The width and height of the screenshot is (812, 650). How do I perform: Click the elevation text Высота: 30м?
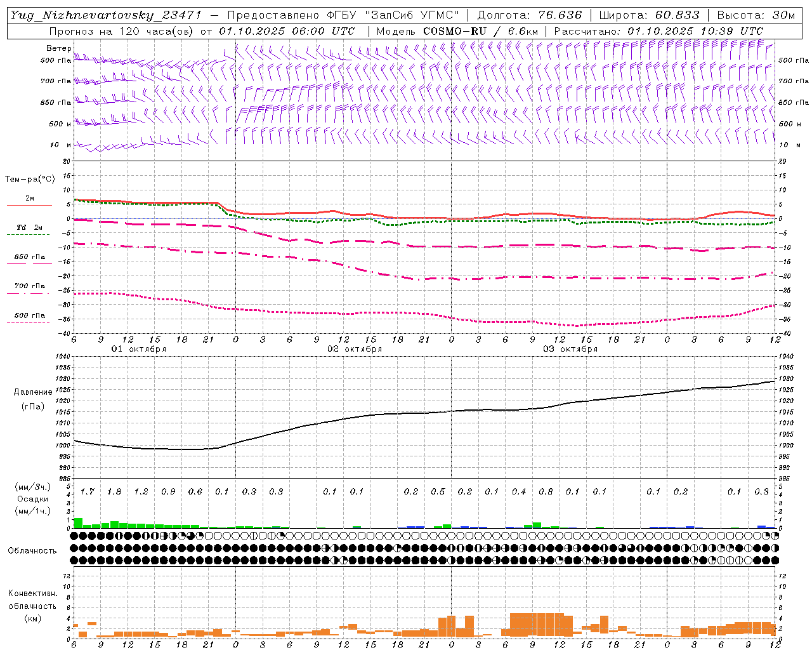(756, 15)
